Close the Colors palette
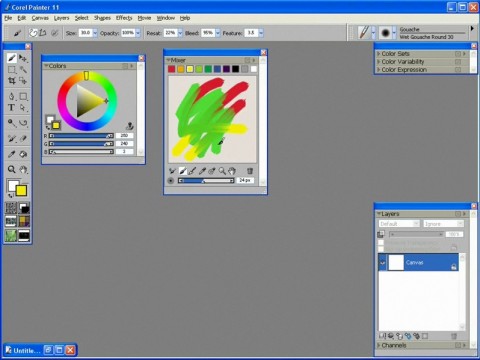Screen dimensions: 480x360 tap(141, 58)
